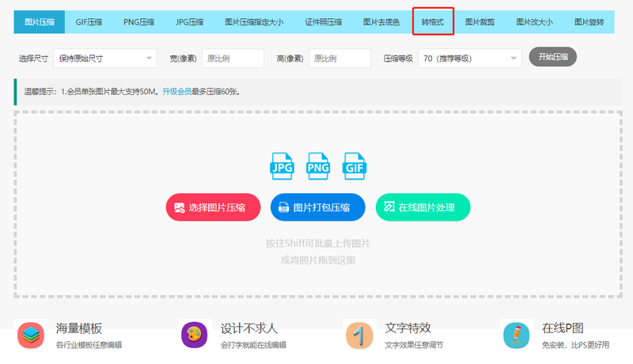Click the 按住Shift可批量上传图片 hint text
This screenshot has width=633, height=364.
click(x=318, y=244)
